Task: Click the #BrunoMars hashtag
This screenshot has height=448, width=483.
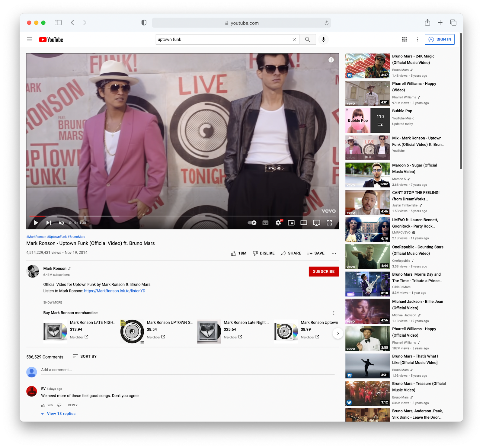Action: pos(76,237)
